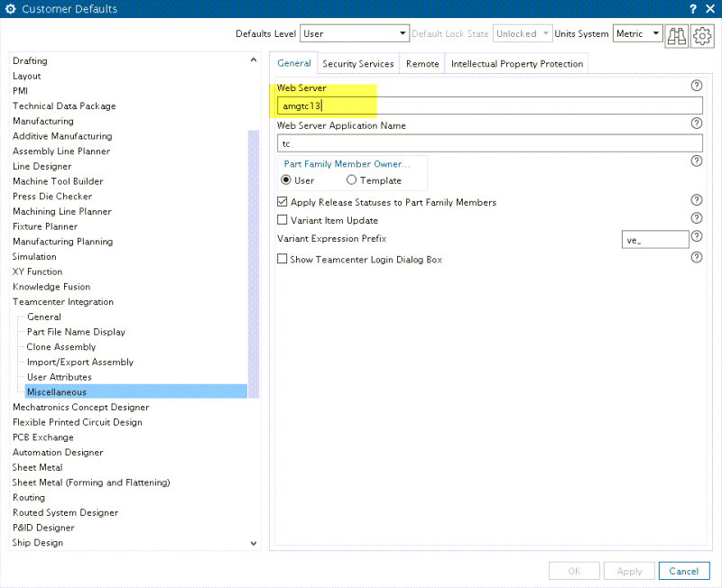This screenshot has width=722, height=588.
Task: Open the Units System Metric dropdown
Action: point(637,33)
